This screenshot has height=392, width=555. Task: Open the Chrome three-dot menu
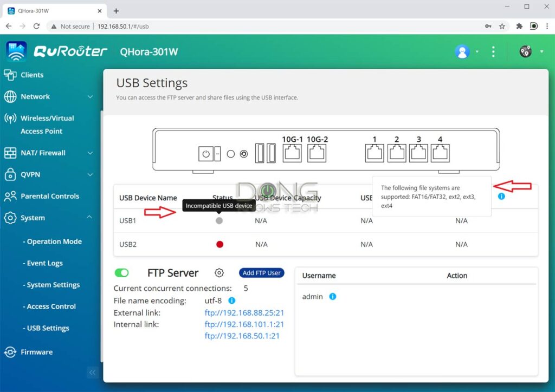tap(547, 26)
